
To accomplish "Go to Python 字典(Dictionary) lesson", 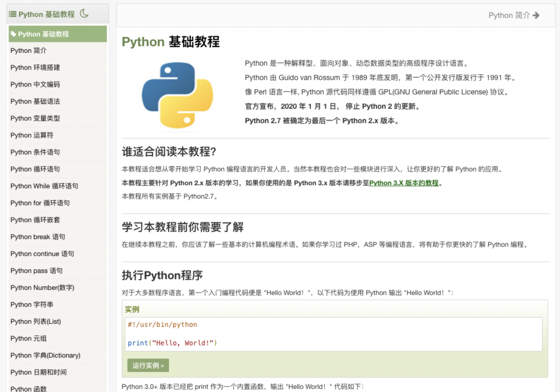I will click(45, 355).
